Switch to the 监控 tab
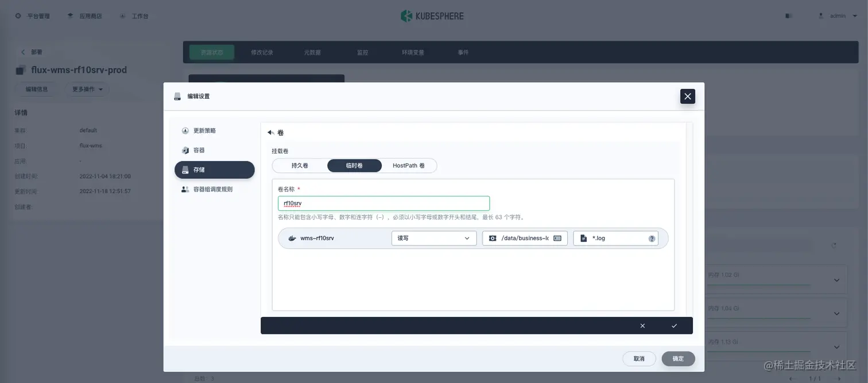 [362, 52]
